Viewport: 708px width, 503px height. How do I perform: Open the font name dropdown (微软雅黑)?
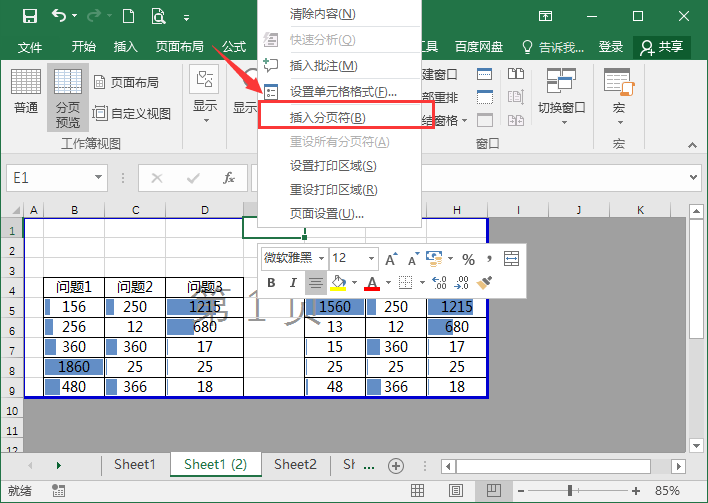tap(321, 259)
